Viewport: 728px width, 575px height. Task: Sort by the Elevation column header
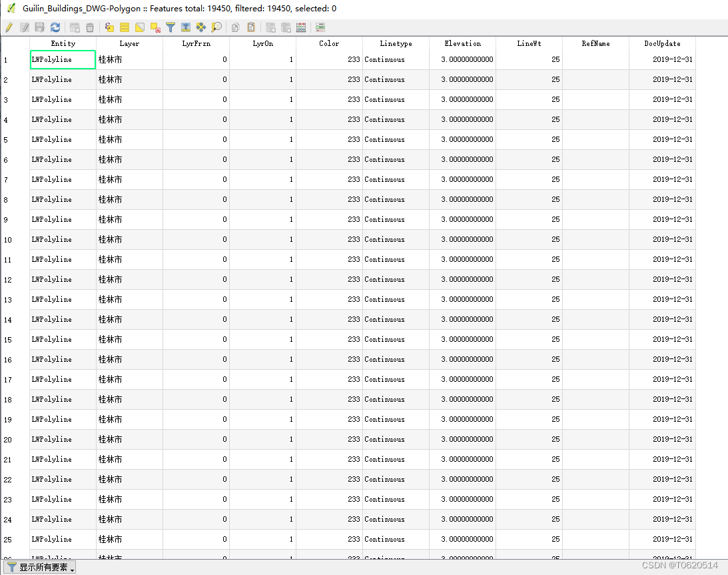(462, 43)
